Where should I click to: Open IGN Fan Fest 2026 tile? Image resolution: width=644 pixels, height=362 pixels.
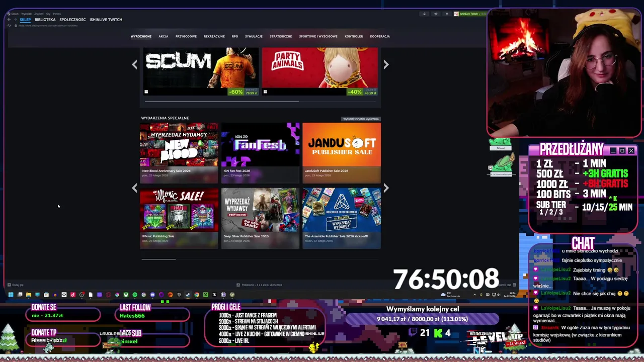[x=260, y=153]
